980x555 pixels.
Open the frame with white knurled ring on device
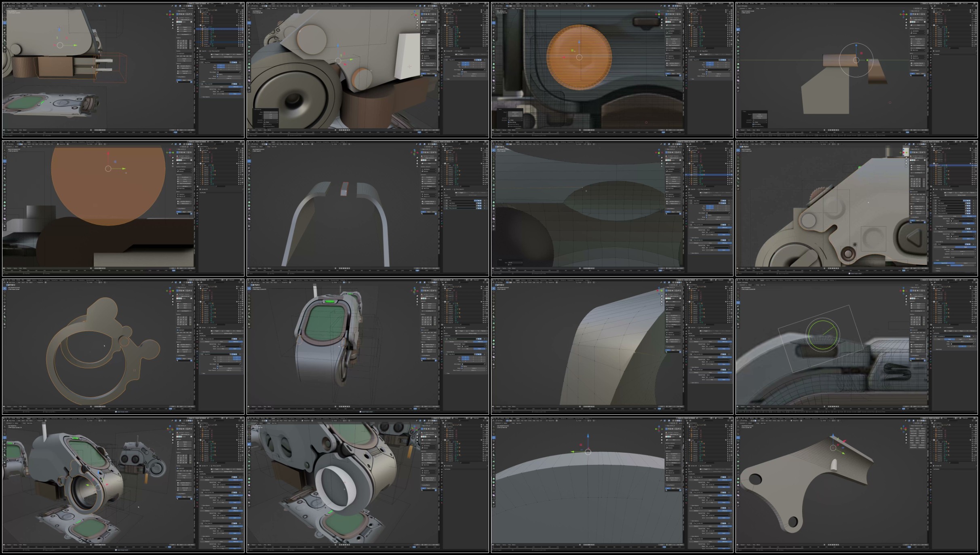368,485
